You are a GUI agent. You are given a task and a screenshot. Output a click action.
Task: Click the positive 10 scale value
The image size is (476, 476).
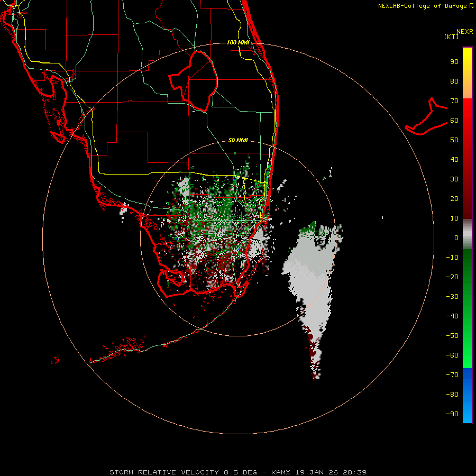(x=454, y=218)
